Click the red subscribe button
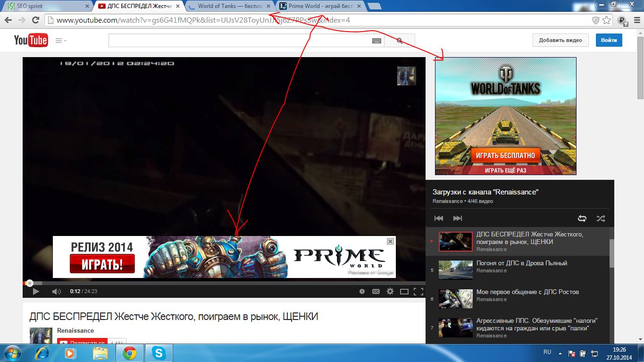This screenshot has width=644, height=362. pyautogui.click(x=82, y=341)
